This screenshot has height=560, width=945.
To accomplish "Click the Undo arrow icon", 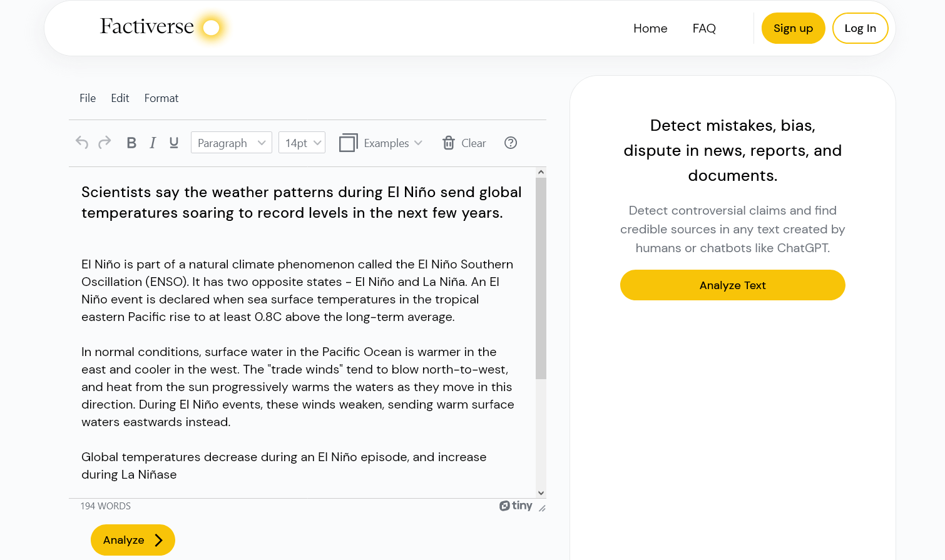I will click(82, 143).
